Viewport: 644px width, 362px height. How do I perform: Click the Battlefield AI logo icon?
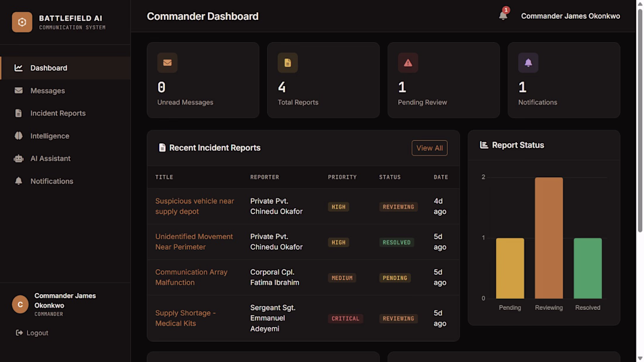[22, 22]
